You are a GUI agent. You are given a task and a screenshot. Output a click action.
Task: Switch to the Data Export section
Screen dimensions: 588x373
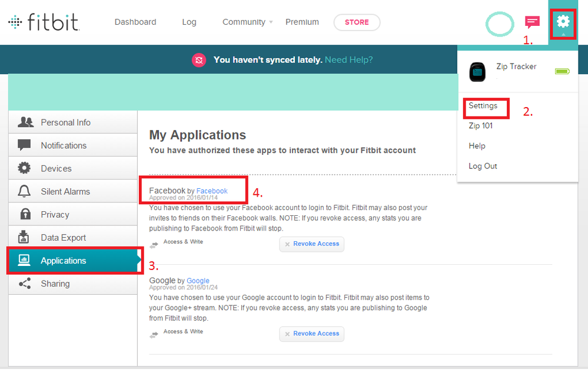[x=73, y=237]
